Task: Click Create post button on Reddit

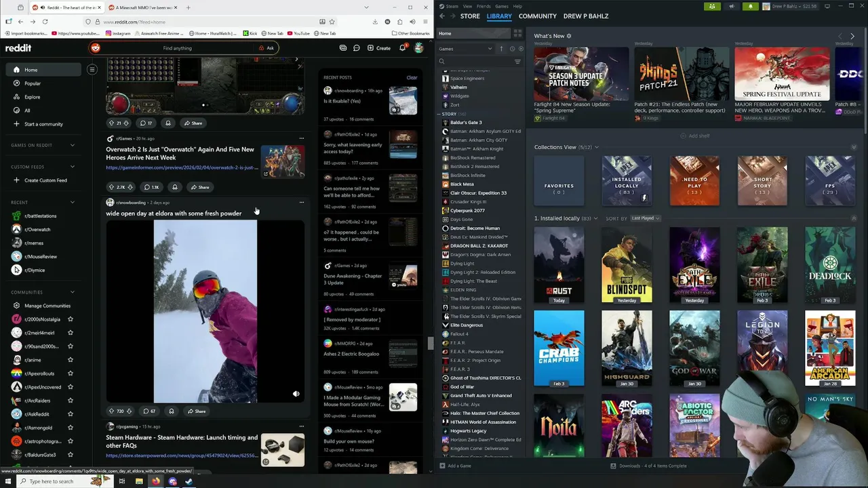Action: click(379, 48)
